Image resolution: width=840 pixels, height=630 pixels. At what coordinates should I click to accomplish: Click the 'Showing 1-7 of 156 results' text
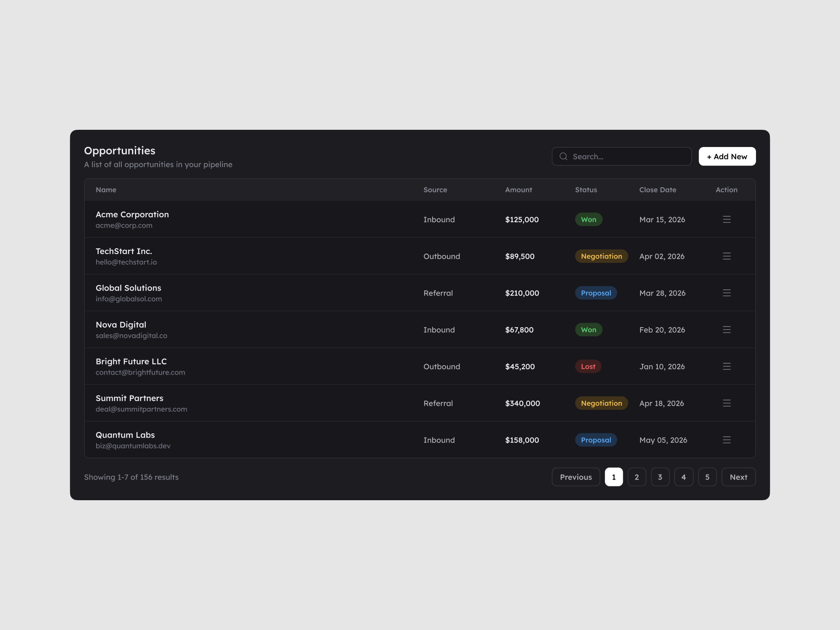[131, 477]
